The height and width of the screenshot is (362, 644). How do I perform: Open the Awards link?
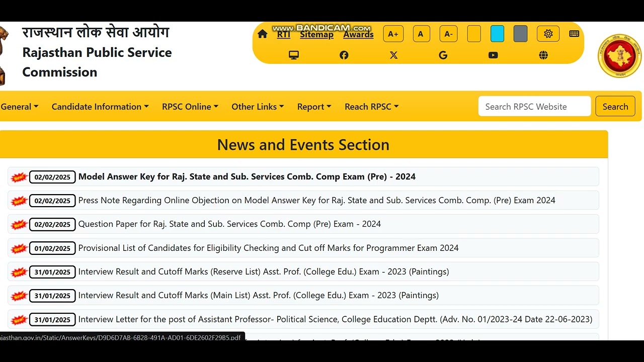click(x=358, y=34)
